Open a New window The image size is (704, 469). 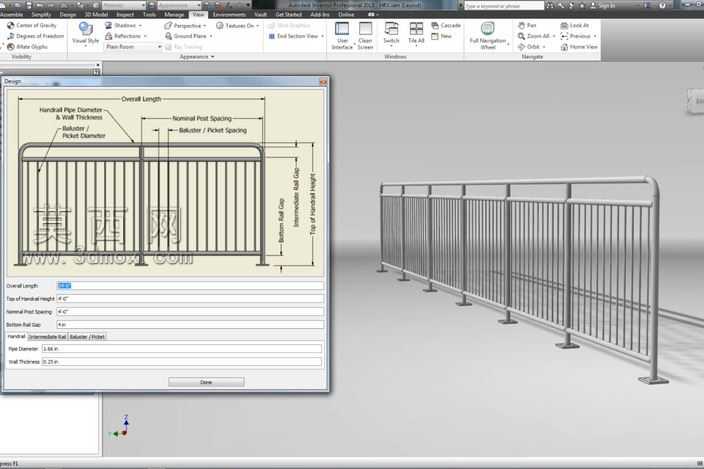(x=442, y=36)
